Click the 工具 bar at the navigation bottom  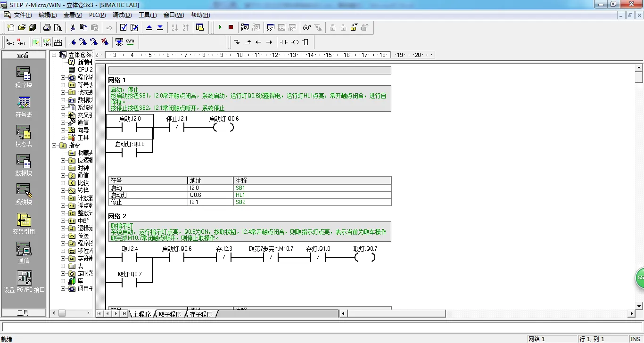tap(24, 313)
